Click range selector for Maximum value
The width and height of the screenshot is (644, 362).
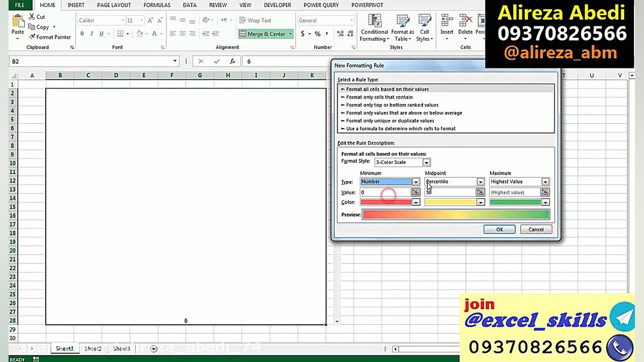pyautogui.click(x=545, y=192)
